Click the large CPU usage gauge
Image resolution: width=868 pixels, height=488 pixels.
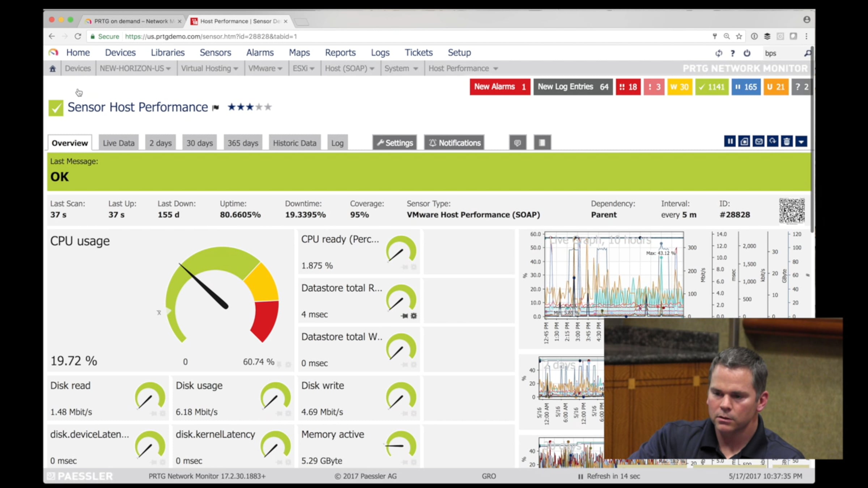coord(222,295)
